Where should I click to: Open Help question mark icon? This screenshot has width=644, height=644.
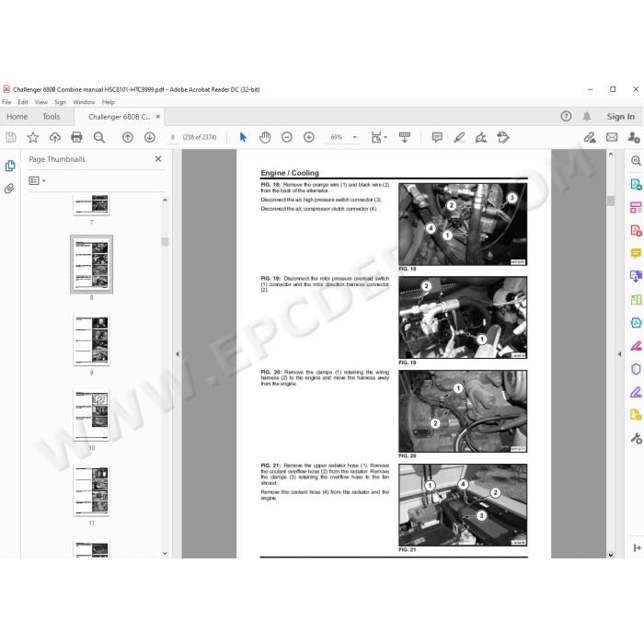pyautogui.click(x=566, y=117)
